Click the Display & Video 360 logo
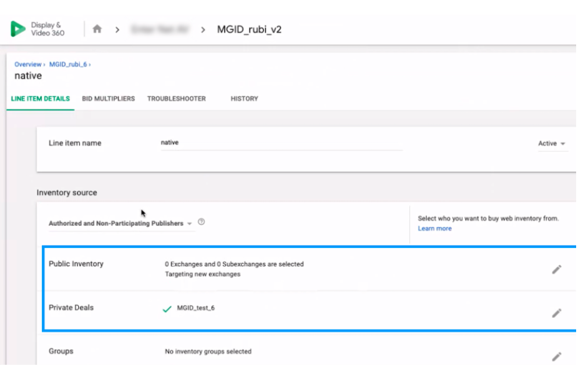The image size is (588, 371). tap(37, 29)
